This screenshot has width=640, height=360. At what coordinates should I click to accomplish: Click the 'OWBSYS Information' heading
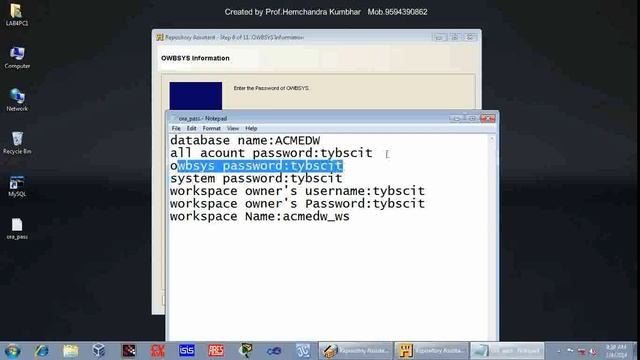[195, 58]
